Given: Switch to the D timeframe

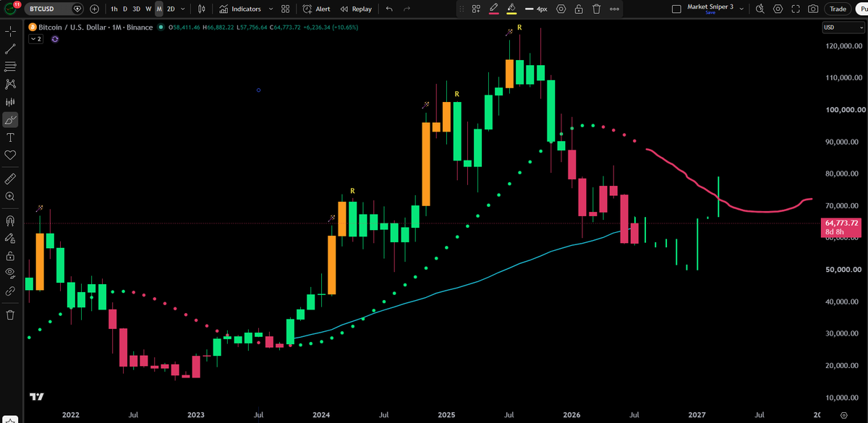Looking at the screenshot, I should [124, 9].
